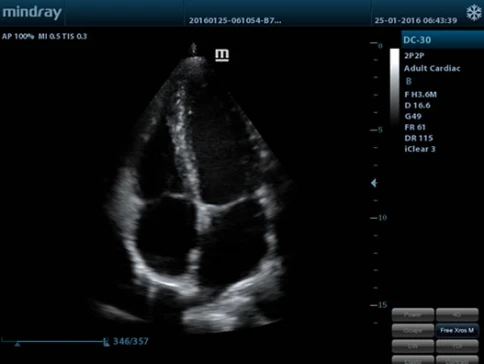This screenshot has height=364, width=484.
Task: Click the cine end marker beside 346/357
Action: coord(106,342)
